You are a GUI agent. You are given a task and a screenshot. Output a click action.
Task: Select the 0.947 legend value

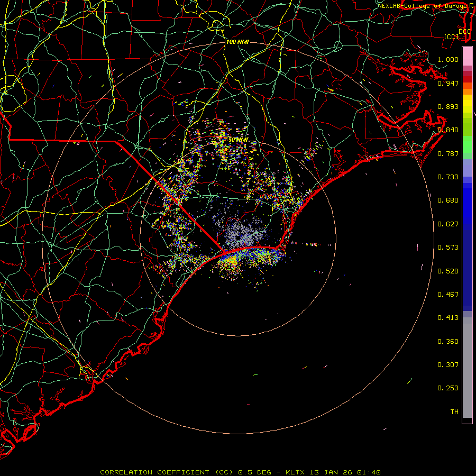(x=448, y=83)
